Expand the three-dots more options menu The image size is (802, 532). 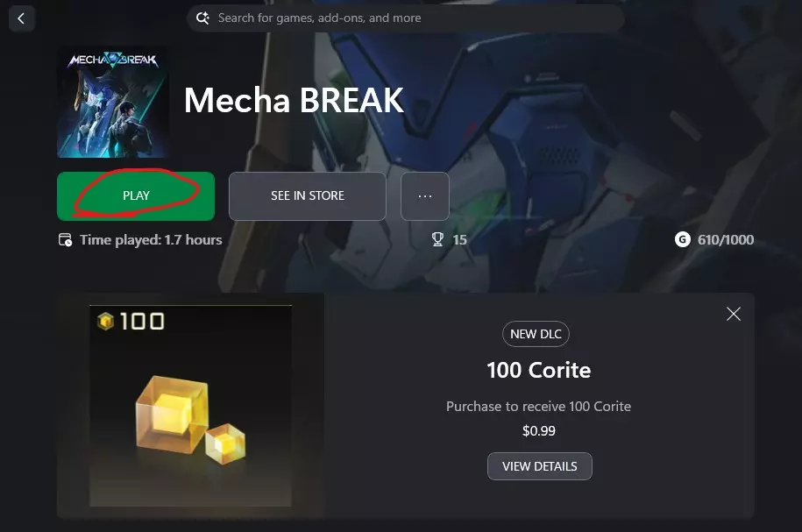[x=425, y=196]
